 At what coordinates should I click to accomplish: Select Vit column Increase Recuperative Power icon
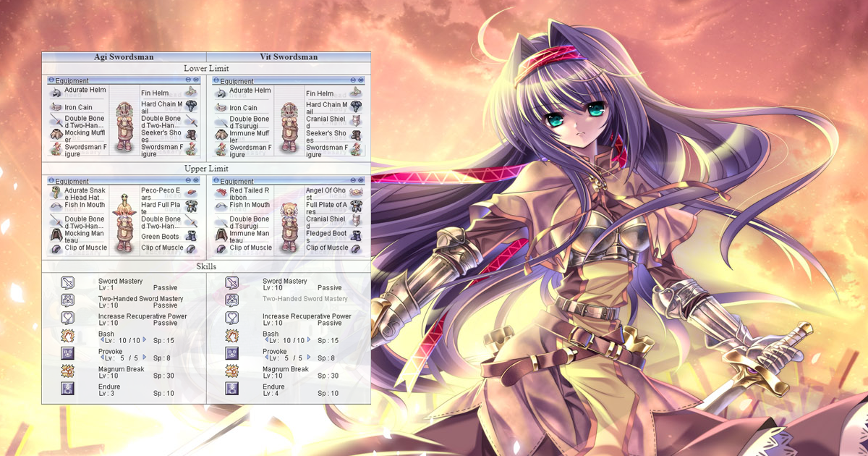pyautogui.click(x=232, y=318)
